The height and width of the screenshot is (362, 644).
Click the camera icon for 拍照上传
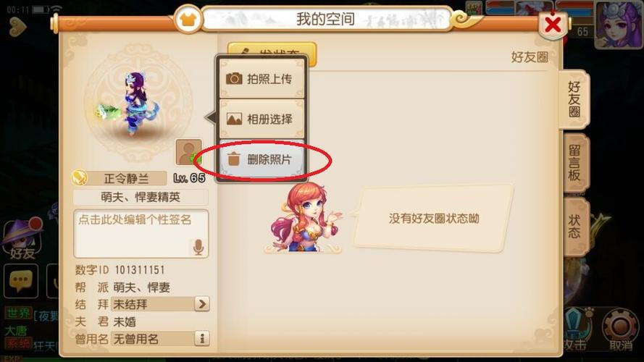[x=234, y=78]
